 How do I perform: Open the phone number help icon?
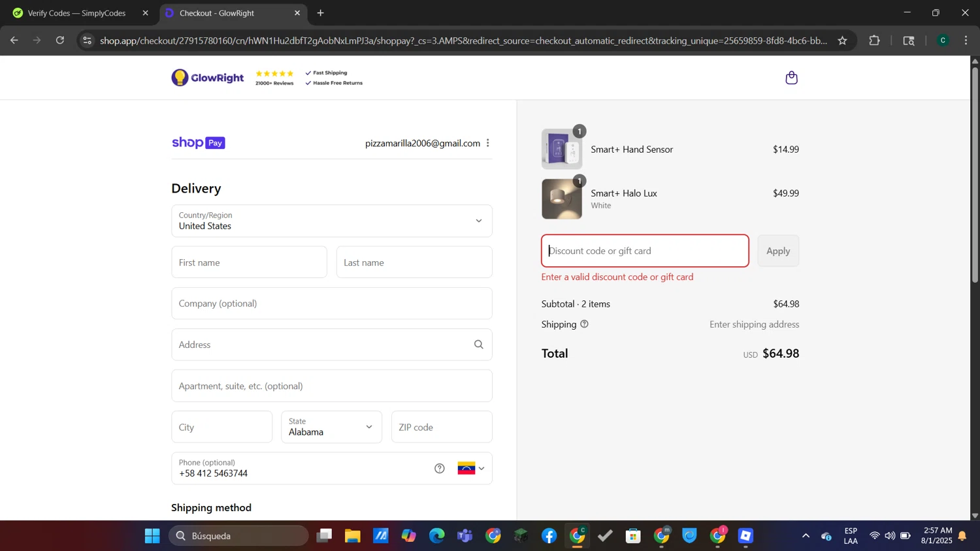440,468
